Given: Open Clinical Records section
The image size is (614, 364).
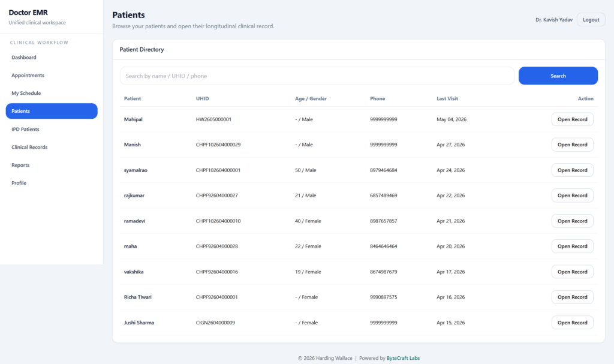Looking at the screenshot, I should click(x=52, y=147).
